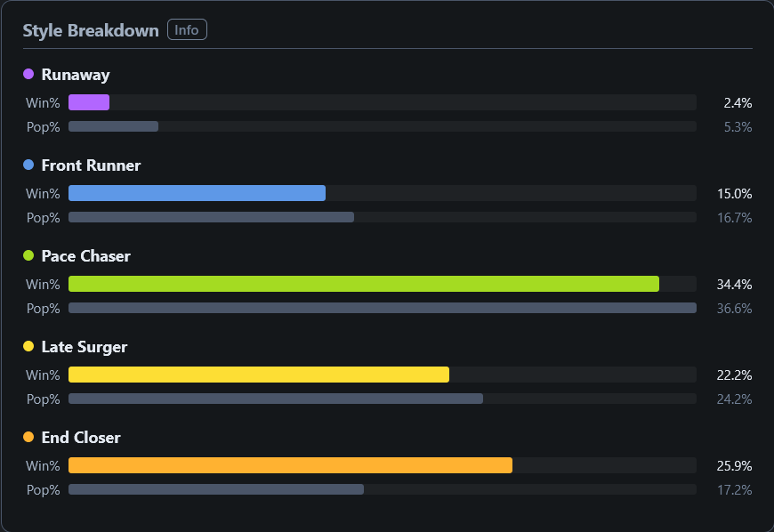The height and width of the screenshot is (532, 774).
Task: Click the Pace Chaser gray Pop% bar
Action: [383, 309]
